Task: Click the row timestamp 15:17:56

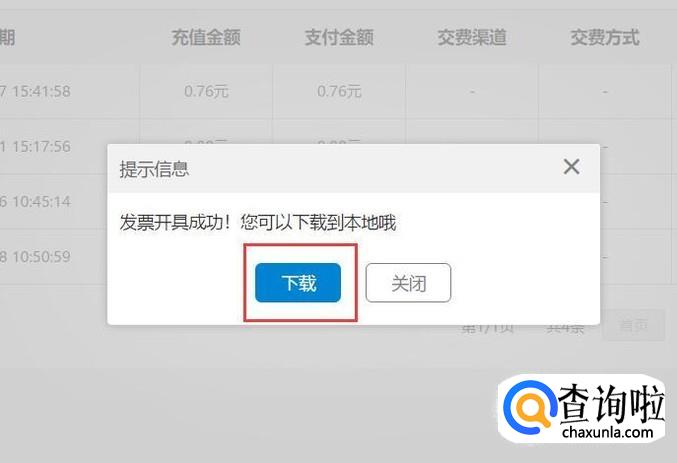Action: pyautogui.click(x=41, y=146)
